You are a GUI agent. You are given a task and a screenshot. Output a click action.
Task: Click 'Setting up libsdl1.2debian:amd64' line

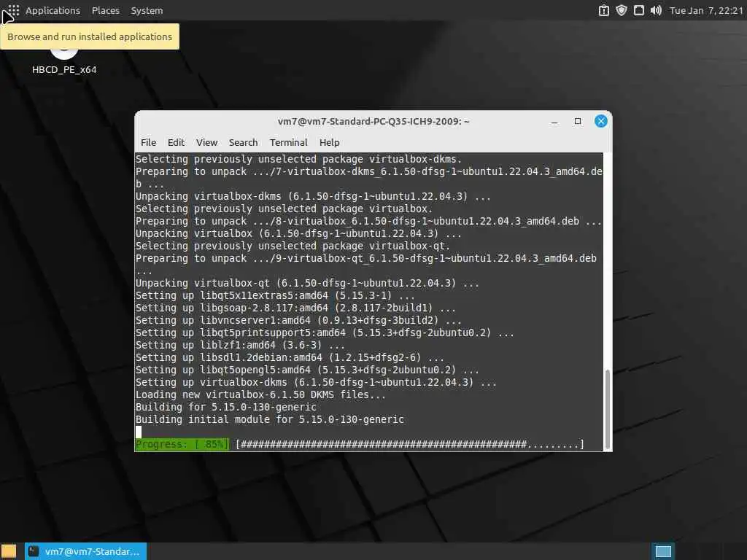(x=290, y=357)
